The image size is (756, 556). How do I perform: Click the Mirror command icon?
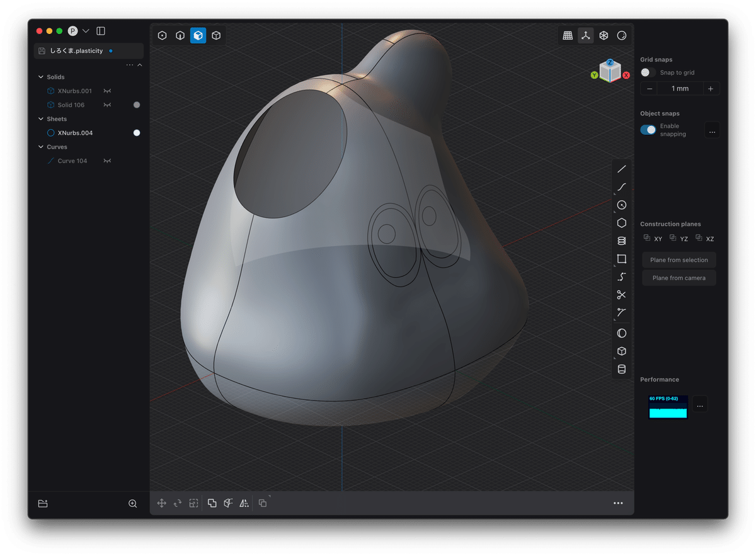[244, 503]
